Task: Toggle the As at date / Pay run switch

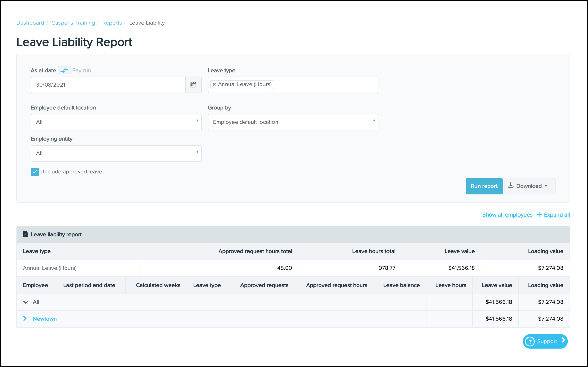Action: click(x=64, y=70)
